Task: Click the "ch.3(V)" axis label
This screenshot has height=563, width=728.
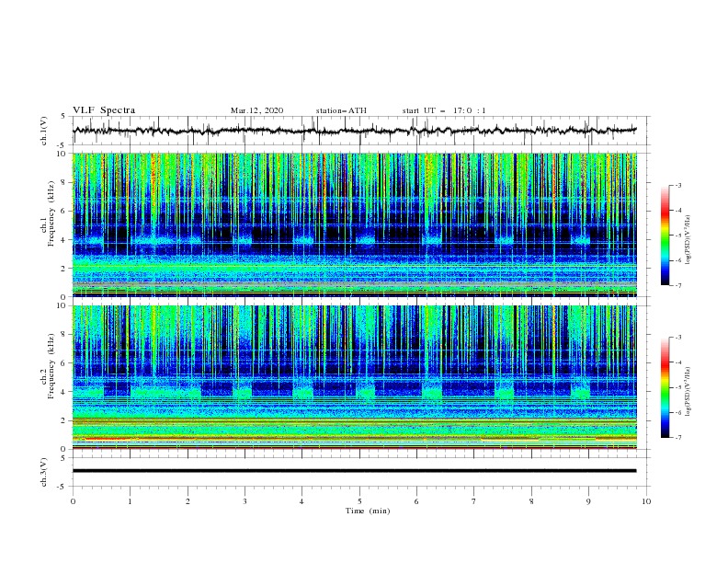Action: click(x=43, y=472)
